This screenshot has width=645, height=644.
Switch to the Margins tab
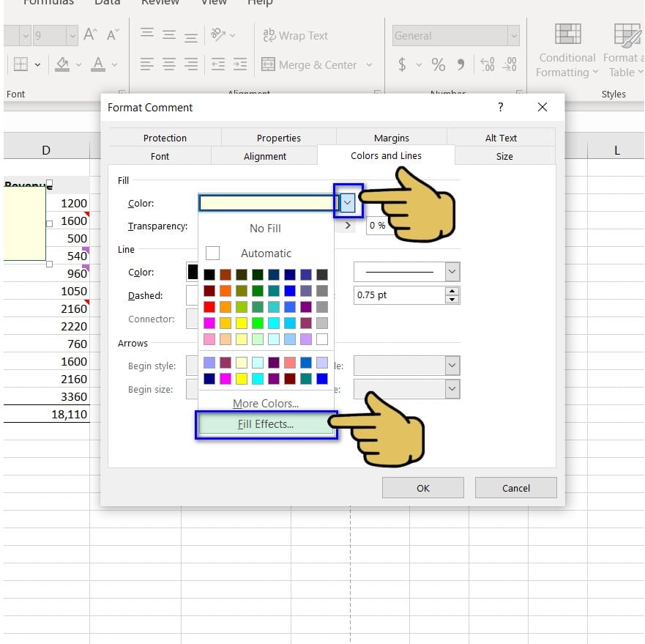391,138
